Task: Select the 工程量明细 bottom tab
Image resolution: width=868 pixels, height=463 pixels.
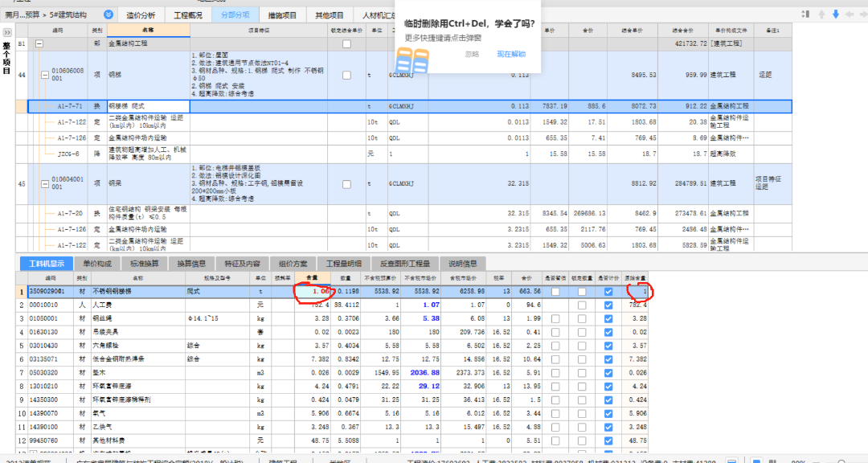Action: (344, 264)
